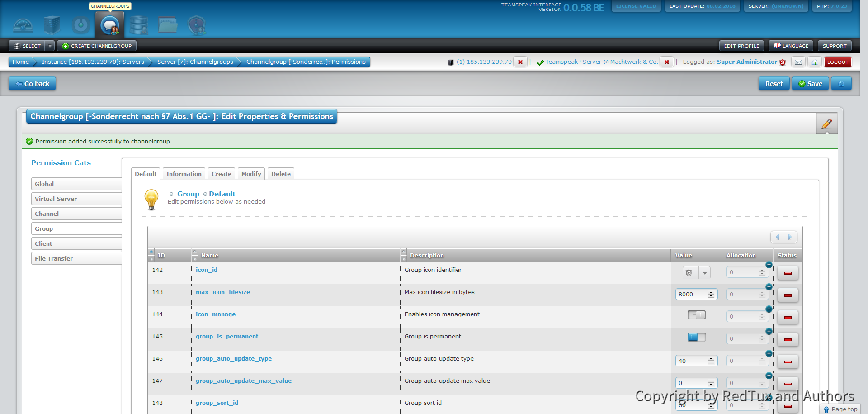Select the Global permission category
Image resolution: width=868 pixels, height=414 pixels.
click(x=76, y=184)
